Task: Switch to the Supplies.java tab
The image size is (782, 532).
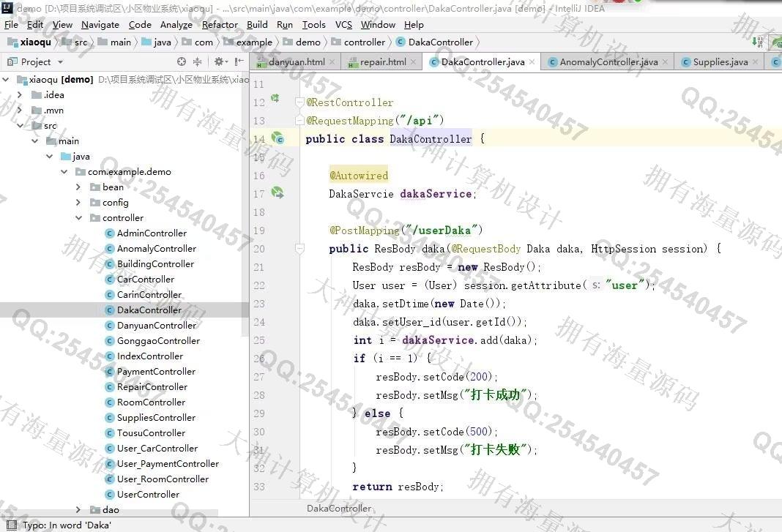Action: 720,61
